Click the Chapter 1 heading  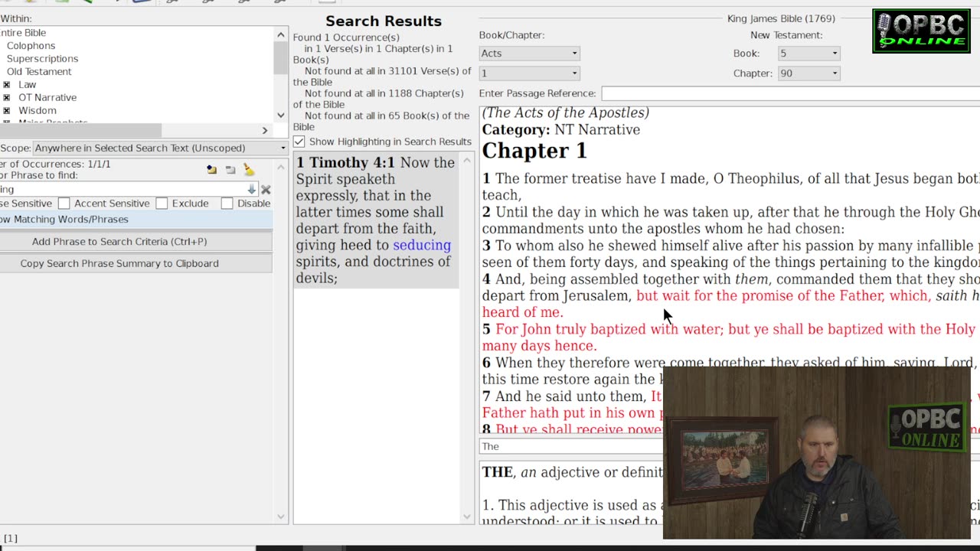(534, 151)
